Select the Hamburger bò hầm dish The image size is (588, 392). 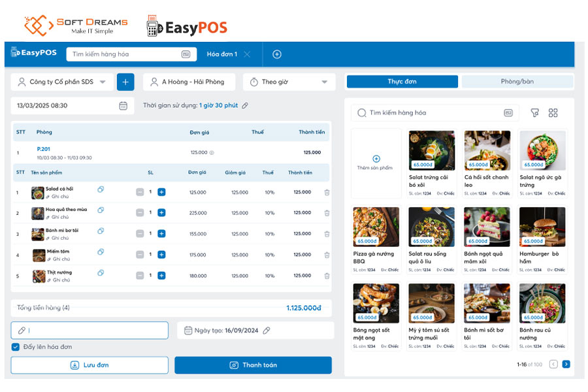point(542,240)
